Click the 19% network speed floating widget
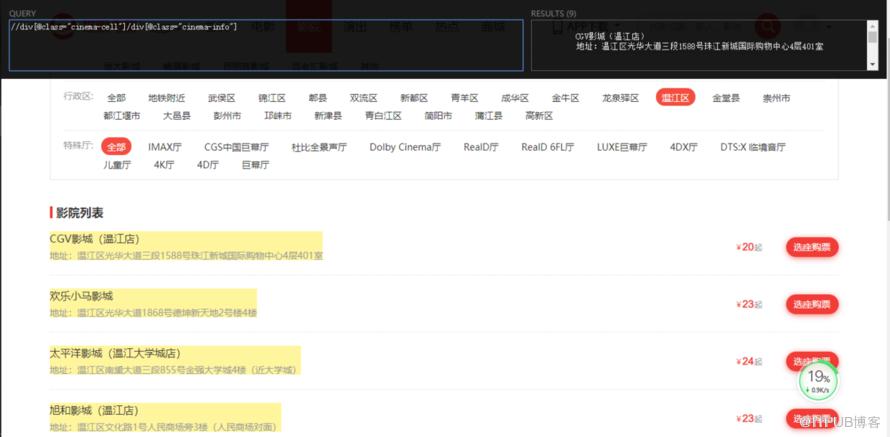This screenshot has height=437, width=890. 818,381
